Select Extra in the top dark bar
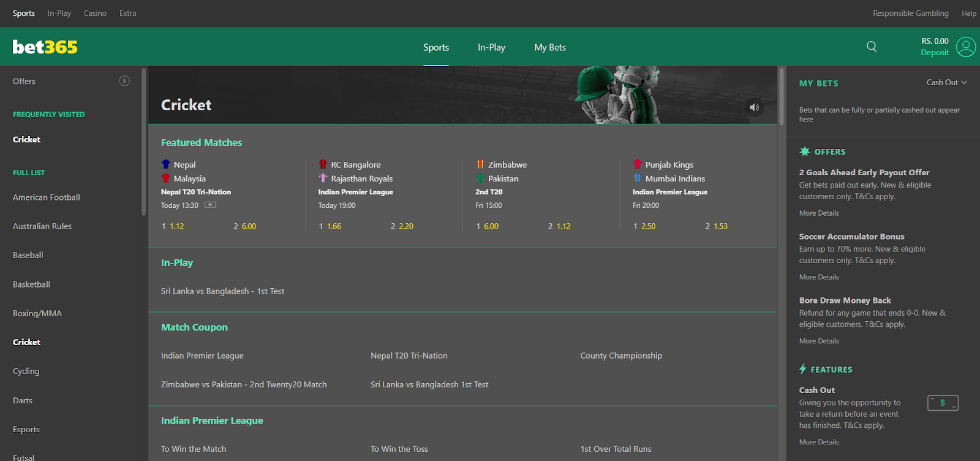 (x=128, y=13)
